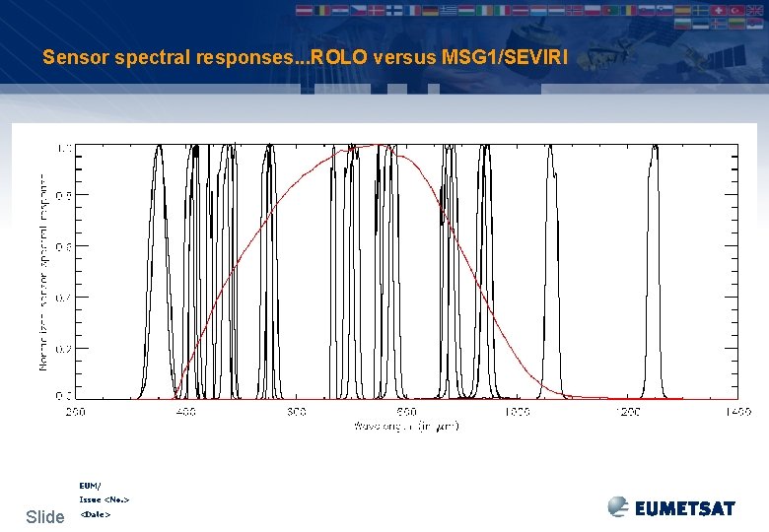Click the x-axis wavelength label
769x532 pixels.
(406, 426)
